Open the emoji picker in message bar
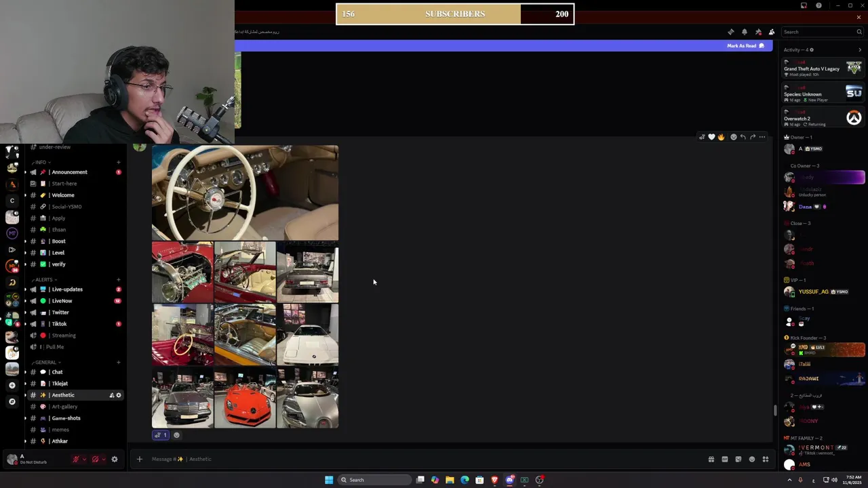The width and height of the screenshot is (868, 488). [x=751, y=459]
